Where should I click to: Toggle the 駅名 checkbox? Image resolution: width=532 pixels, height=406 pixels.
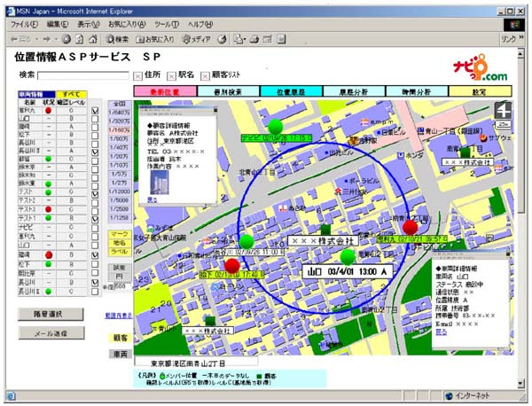171,76
